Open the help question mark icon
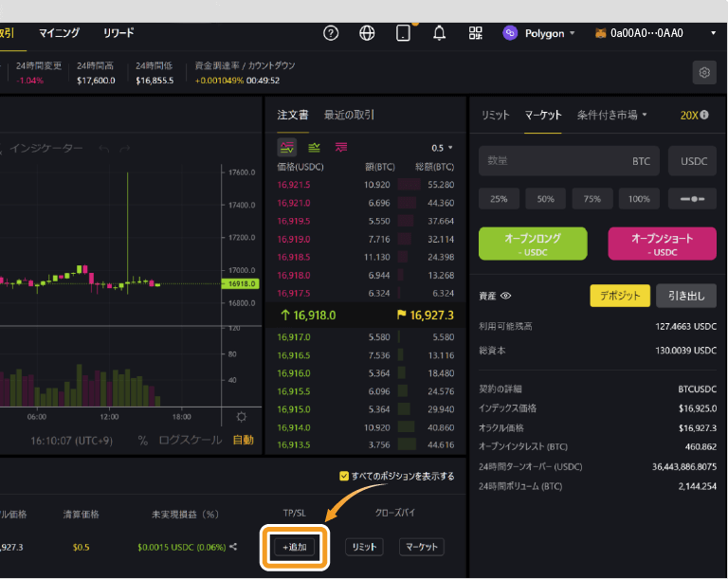This screenshot has height=579, width=728. click(331, 33)
